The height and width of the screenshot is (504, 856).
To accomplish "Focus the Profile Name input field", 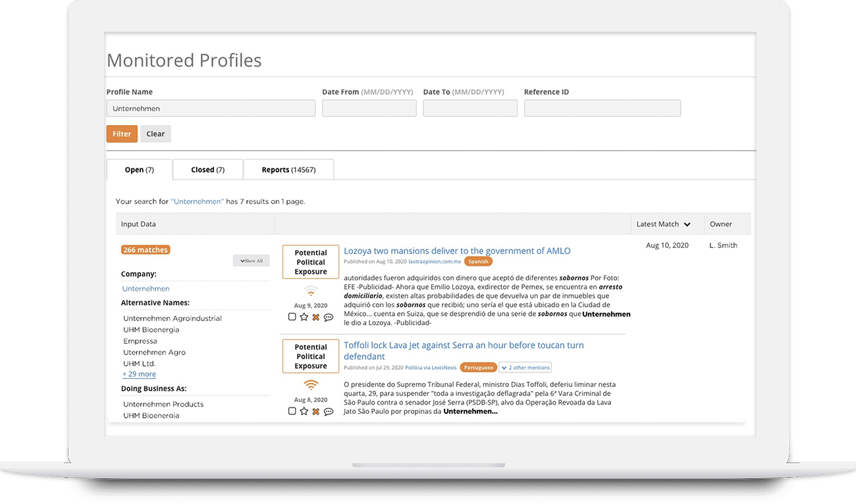I will pyautogui.click(x=211, y=109).
